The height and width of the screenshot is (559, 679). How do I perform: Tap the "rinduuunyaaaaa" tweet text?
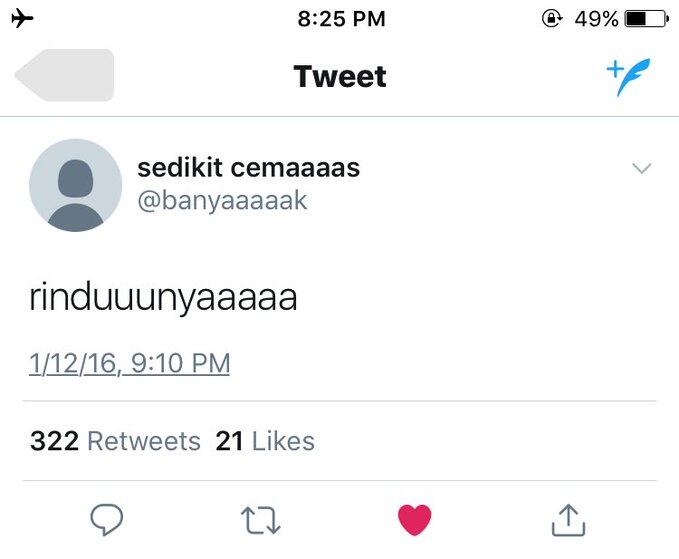point(163,298)
